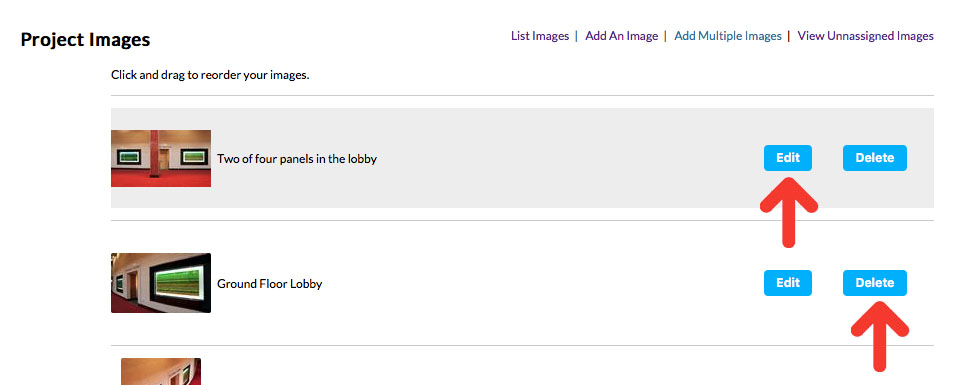The width and height of the screenshot is (964, 385).
Task: Select the Two of four panels thumbnail
Action: [161, 158]
